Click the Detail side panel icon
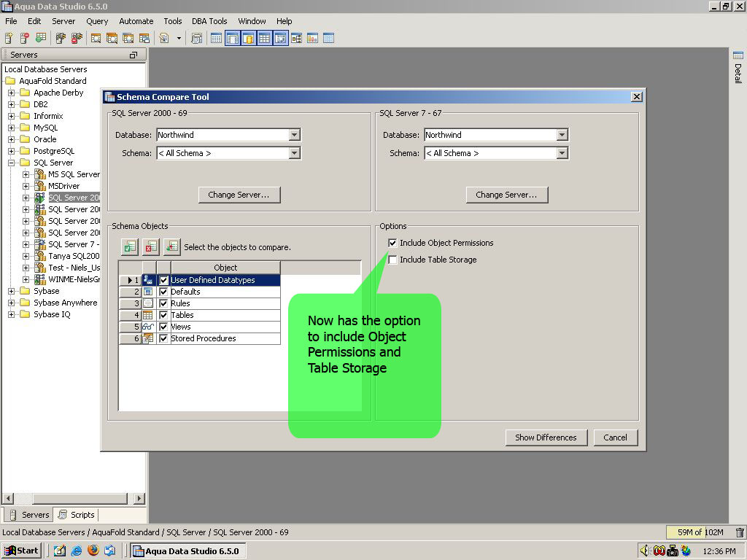 (x=738, y=55)
